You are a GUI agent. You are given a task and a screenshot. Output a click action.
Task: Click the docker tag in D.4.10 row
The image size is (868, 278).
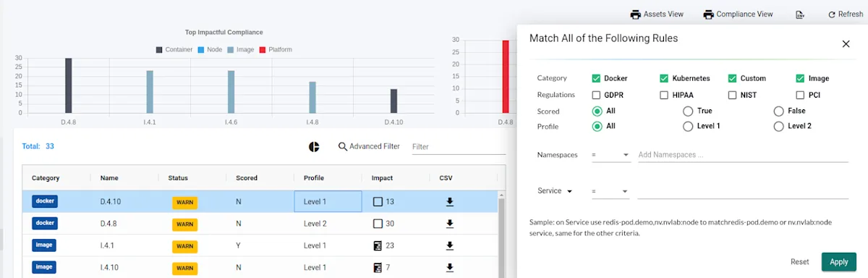coord(44,201)
